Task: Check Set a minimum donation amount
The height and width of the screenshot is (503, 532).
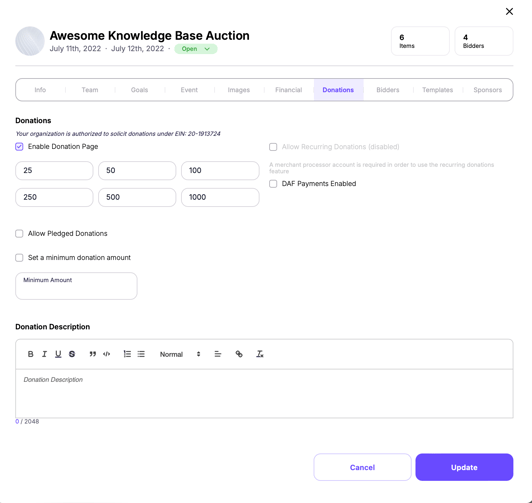Action: (19, 258)
